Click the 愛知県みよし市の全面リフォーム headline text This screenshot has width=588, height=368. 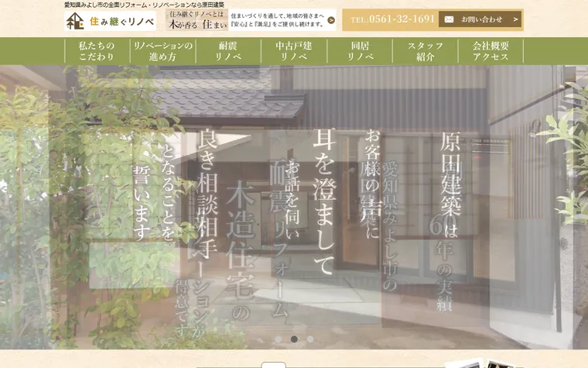pyautogui.click(x=145, y=5)
